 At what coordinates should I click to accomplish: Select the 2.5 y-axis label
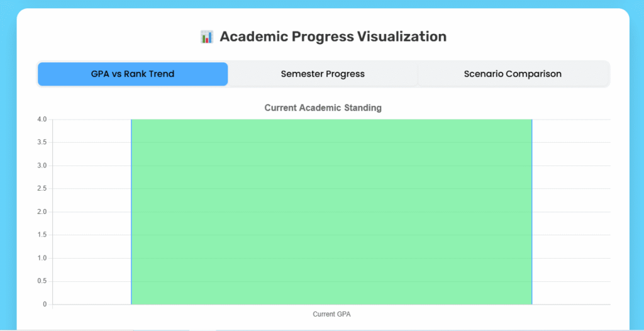coord(42,189)
